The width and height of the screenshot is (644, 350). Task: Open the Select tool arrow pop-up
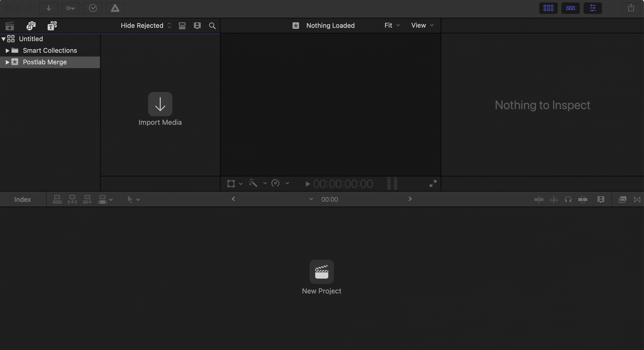133,199
